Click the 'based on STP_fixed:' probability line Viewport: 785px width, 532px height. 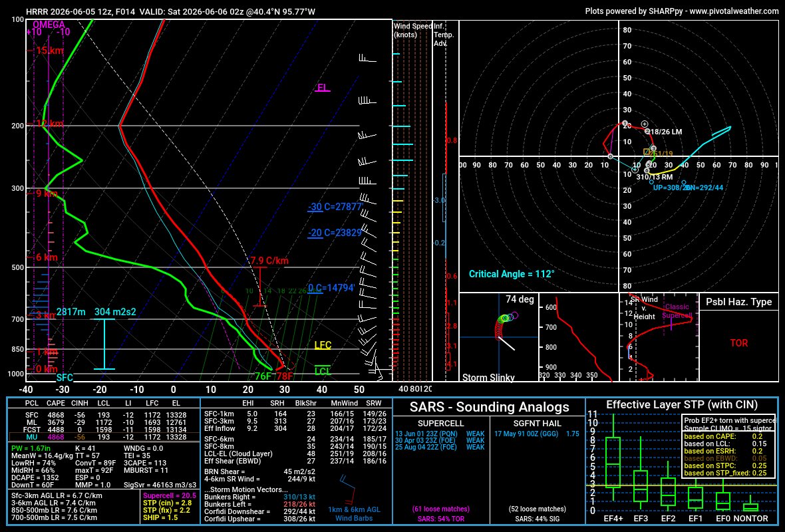point(725,473)
